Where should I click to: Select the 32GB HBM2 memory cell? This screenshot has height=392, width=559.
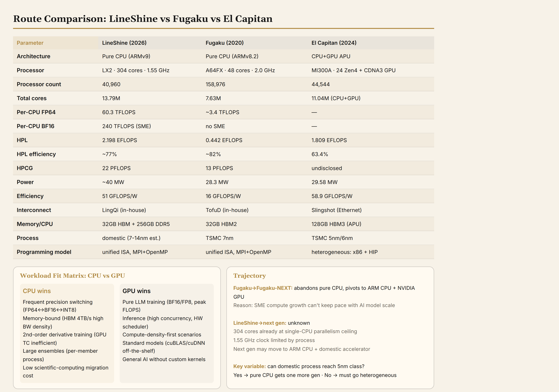pyautogui.click(x=221, y=224)
